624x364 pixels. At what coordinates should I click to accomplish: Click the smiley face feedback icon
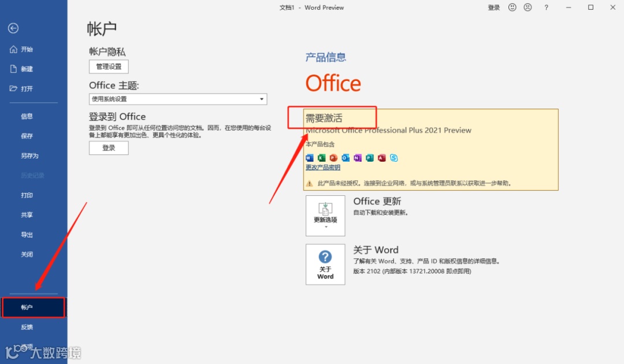[512, 8]
